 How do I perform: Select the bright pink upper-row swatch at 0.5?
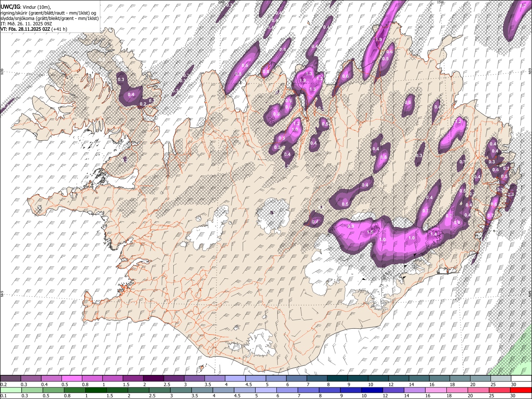click(x=71, y=379)
